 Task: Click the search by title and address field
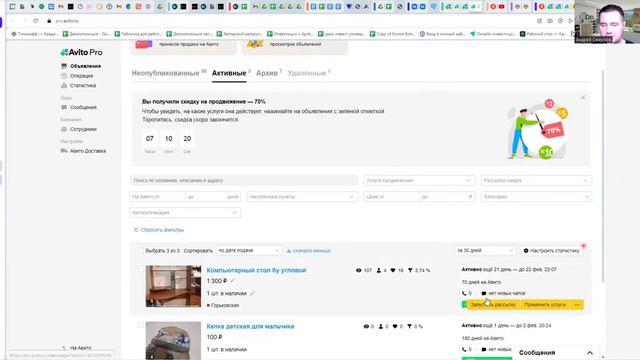[244, 180]
